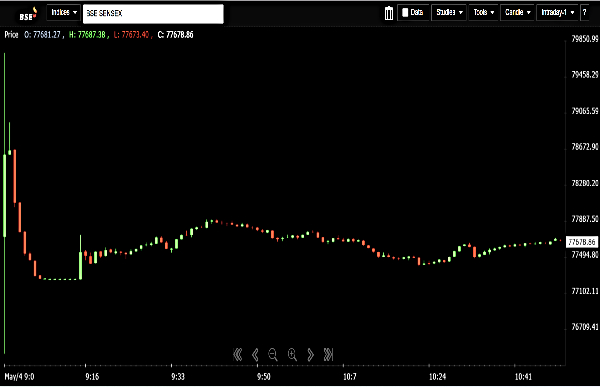Click the Open value O: 77681.27

tap(42, 35)
